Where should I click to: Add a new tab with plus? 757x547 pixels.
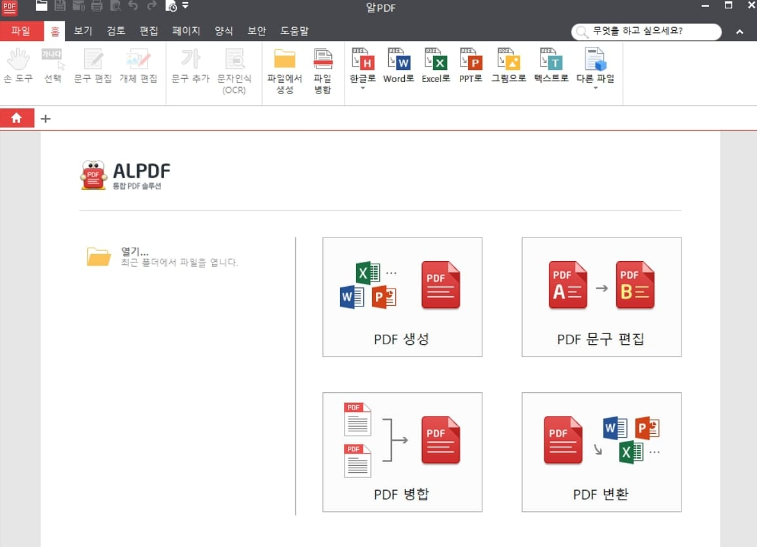click(x=45, y=119)
